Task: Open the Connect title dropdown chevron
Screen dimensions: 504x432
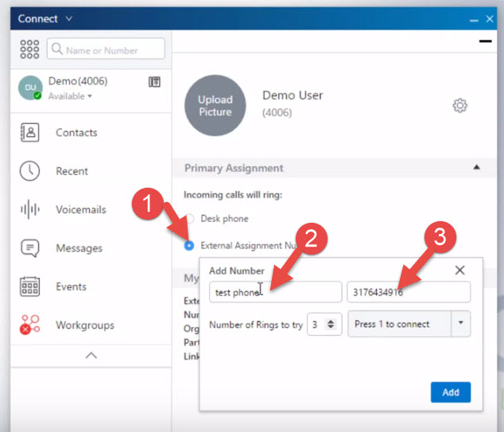Action: point(69,18)
